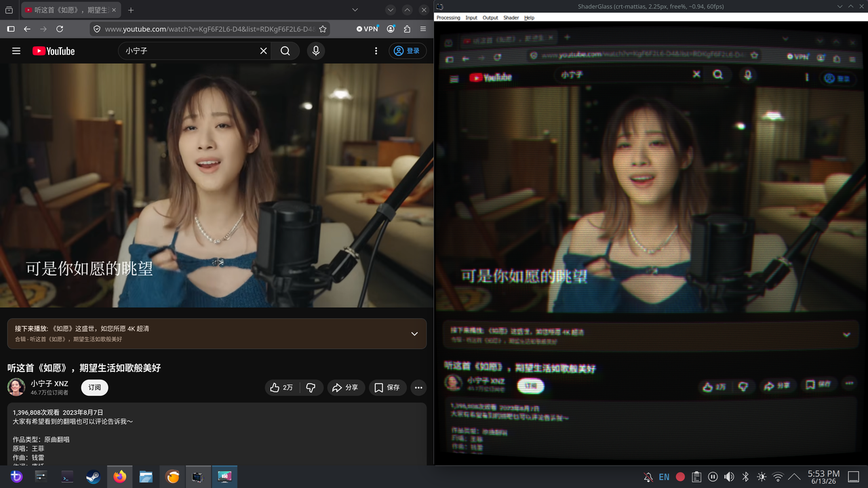Toggle do-not-disturb via the crossed-out bell
Viewport: 868px width, 488px height.
[x=648, y=476]
